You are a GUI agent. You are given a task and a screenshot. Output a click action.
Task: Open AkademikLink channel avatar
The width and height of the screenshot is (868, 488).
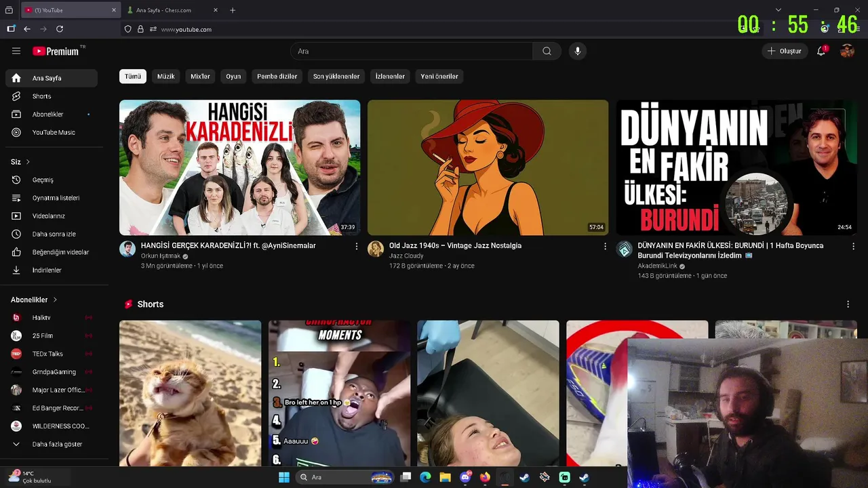pos(624,249)
